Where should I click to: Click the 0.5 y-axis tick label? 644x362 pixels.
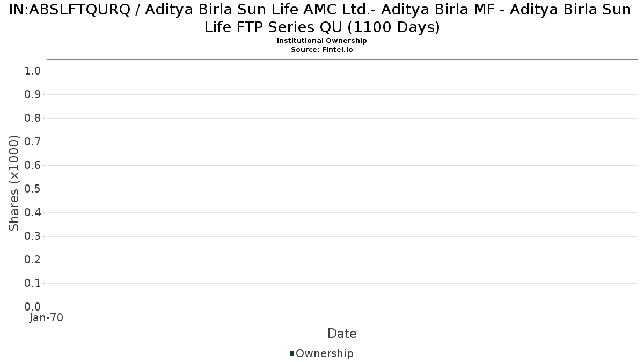[33, 189]
